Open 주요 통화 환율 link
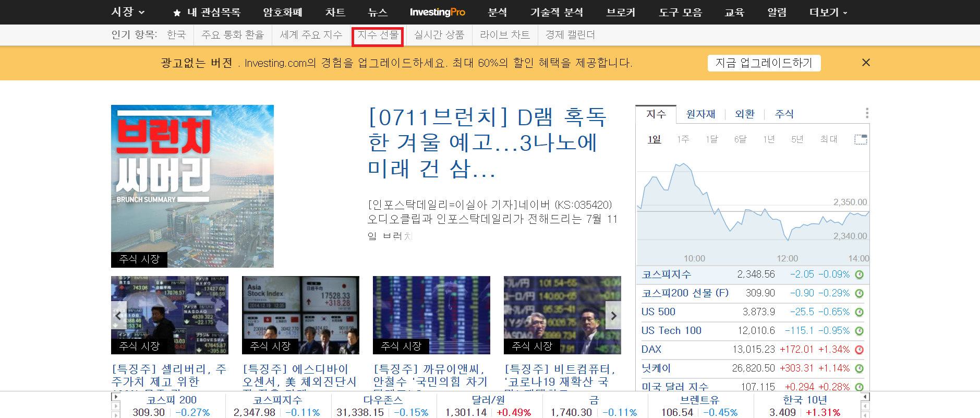Viewport: 980px width, 418px height. tap(233, 35)
